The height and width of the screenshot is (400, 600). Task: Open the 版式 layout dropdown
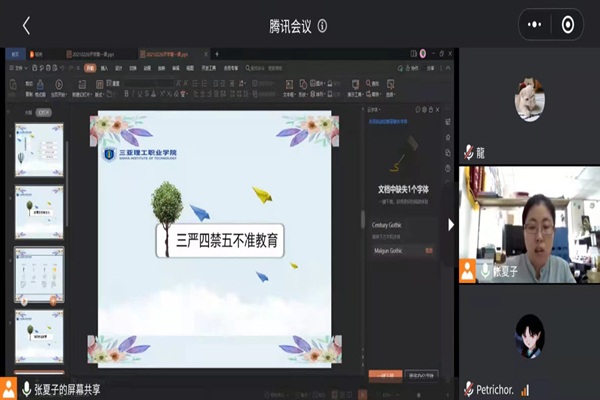(99, 94)
